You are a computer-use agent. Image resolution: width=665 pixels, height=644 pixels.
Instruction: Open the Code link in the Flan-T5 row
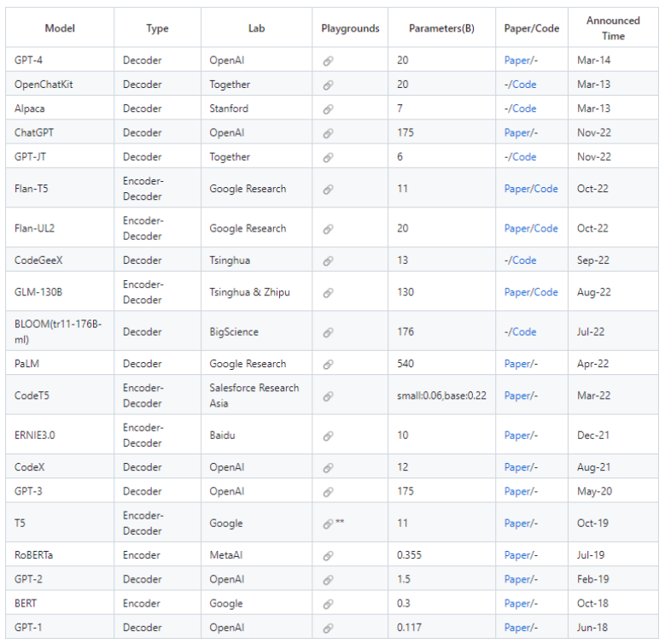tap(545, 189)
